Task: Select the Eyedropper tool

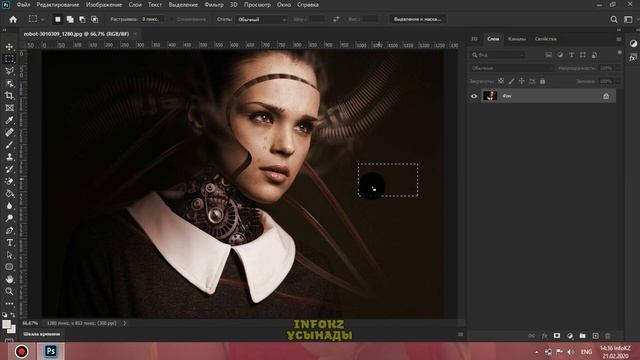Action: coord(9,120)
